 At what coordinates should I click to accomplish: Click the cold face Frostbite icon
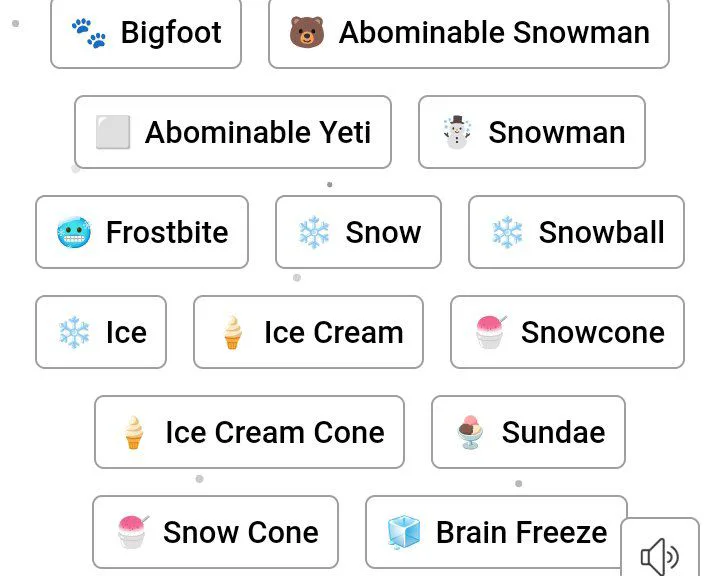click(74, 232)
